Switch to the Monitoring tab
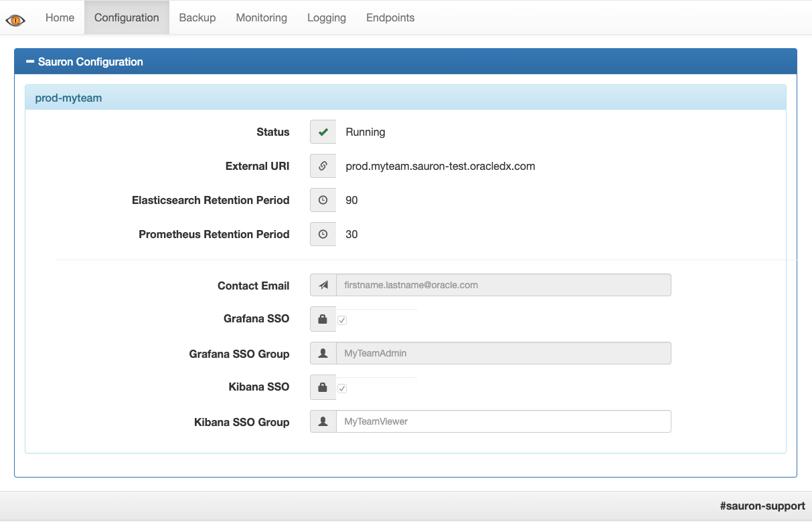 pyautogui.click(x=261, y=18)
